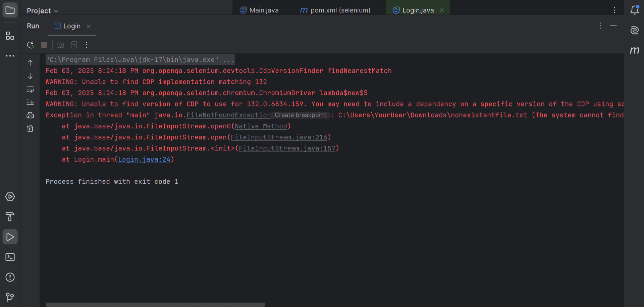The width and height of the screenshot is (644, 307).
Task: Show notifications via the bell icon
Action: click(x=635, y=10)
